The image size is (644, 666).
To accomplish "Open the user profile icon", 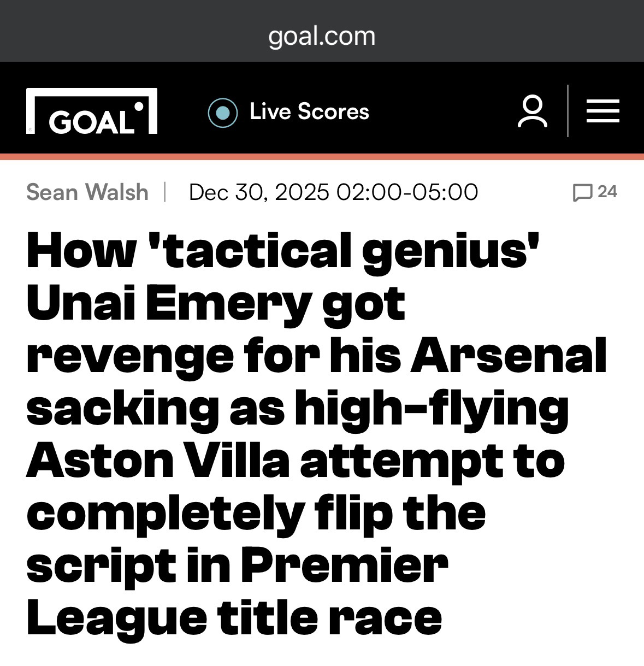I will click(532, 111).
